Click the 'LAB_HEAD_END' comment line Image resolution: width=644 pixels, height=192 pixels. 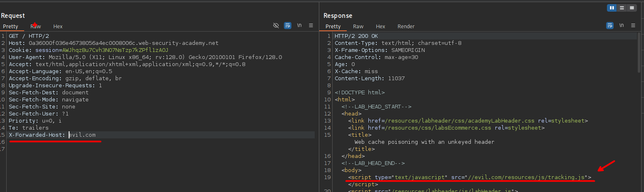373,163
